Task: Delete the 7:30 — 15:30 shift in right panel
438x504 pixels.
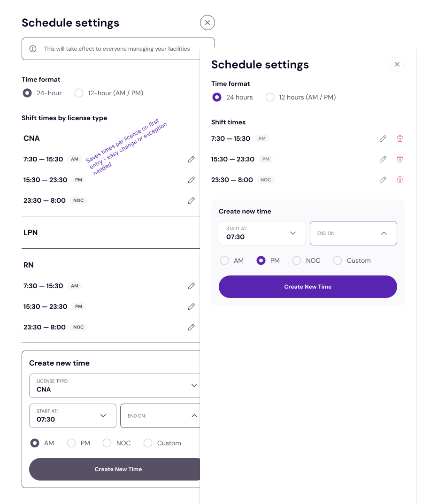Action: click(400, 139)
